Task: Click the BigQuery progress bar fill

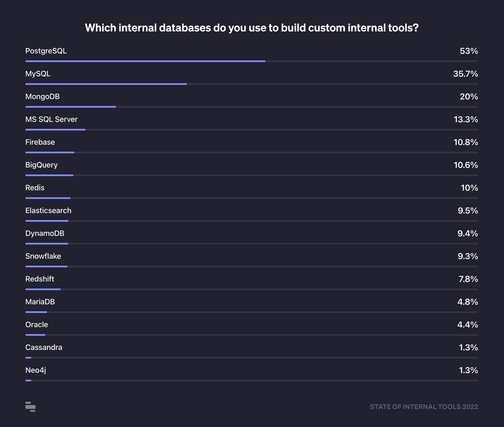Action: (x=49, y=175)
